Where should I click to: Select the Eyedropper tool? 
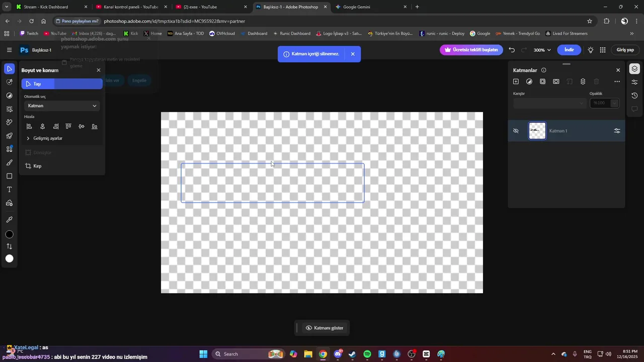9,220
